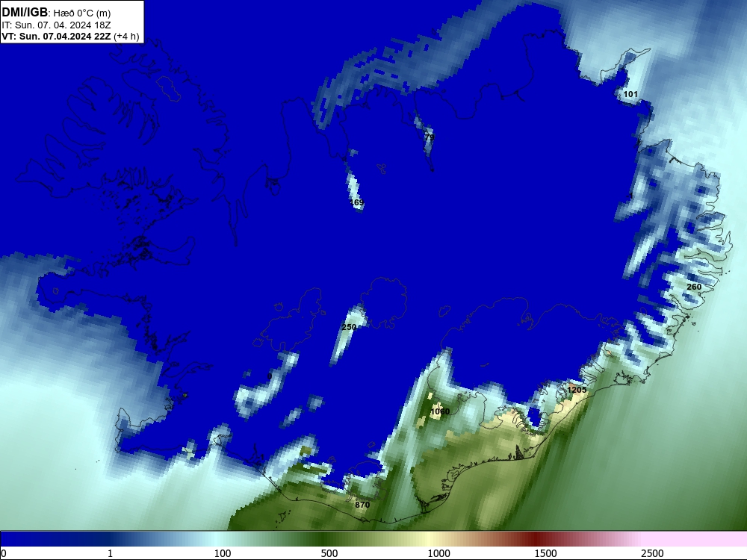This screenshot has width=747, height=560.
Task: Click the 2500 tick on color scale
Action: tap(652, 553)
